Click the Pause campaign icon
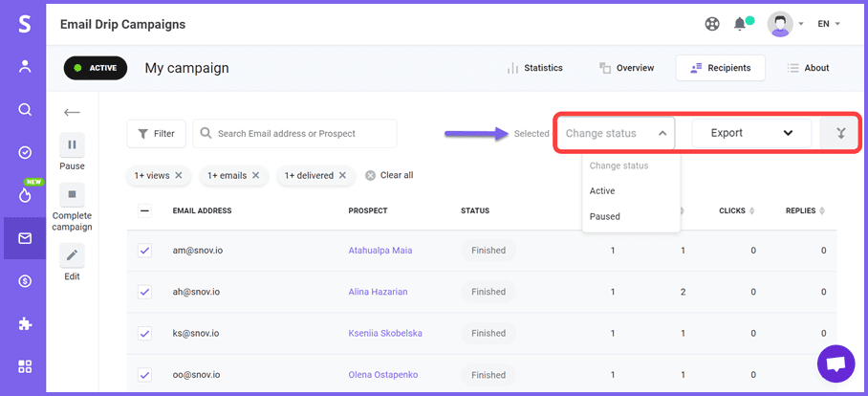 click(x=73, y=145)
